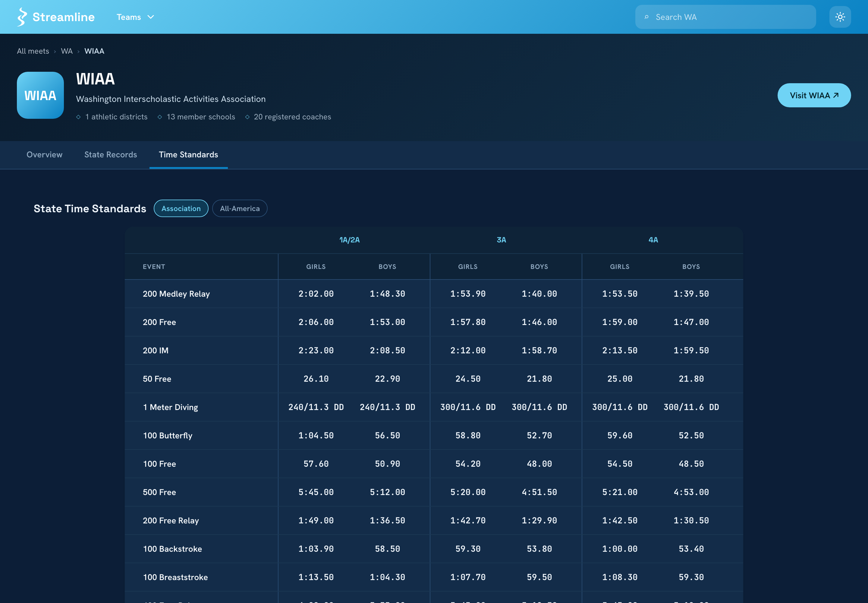
Task: Click the 26.10 time in 50 Free
Action: 316,379
